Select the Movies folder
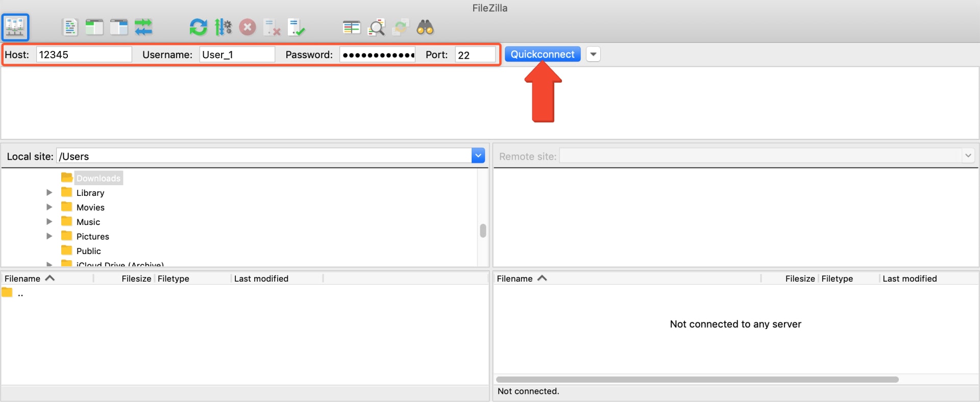 click(x=90, y=207)
